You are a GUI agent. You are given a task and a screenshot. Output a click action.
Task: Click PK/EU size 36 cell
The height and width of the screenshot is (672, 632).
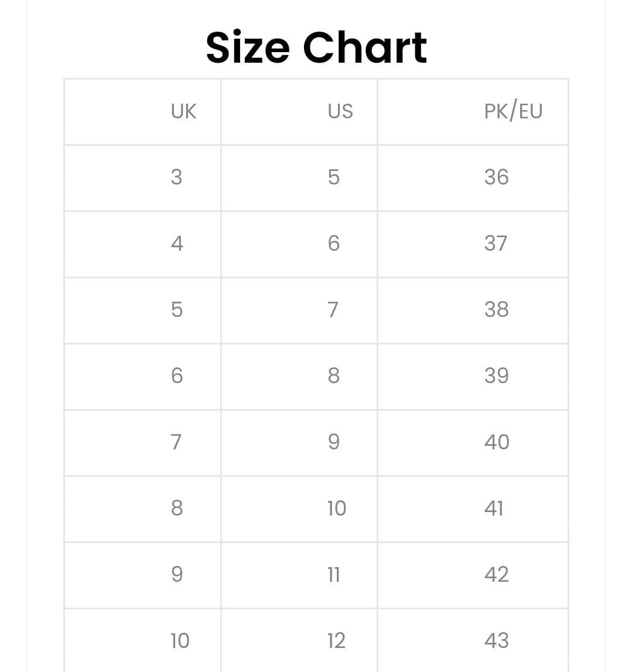point(473,178)
